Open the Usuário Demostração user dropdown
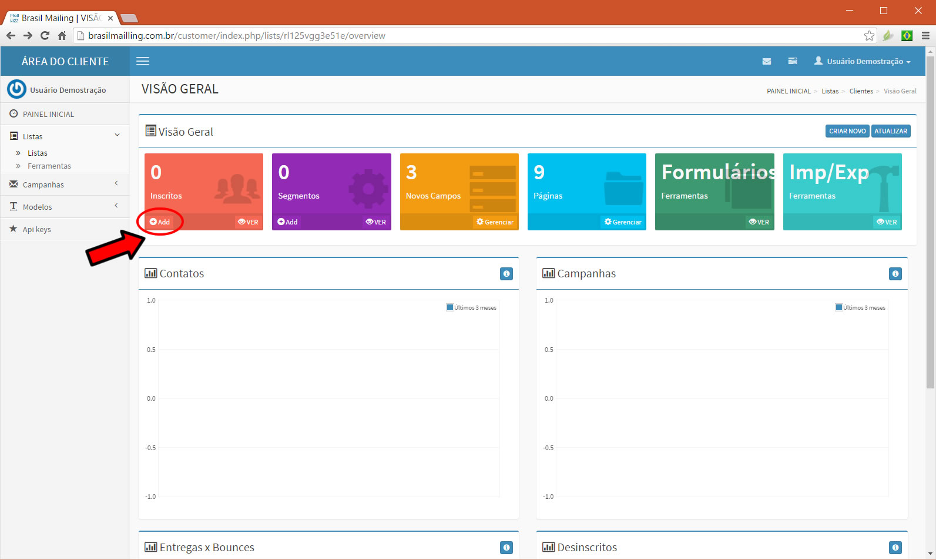Viewport: 936px width, 560px height. click(862, 61)
